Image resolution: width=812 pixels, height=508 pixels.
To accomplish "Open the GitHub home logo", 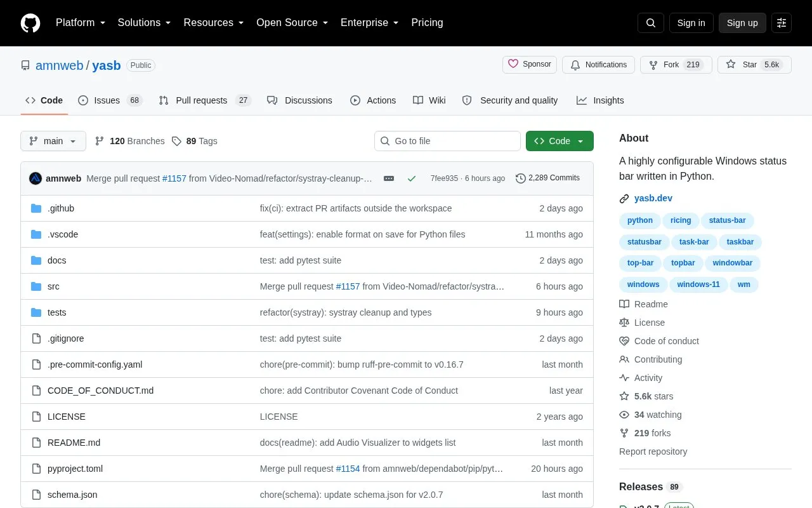I will (30, 23).
